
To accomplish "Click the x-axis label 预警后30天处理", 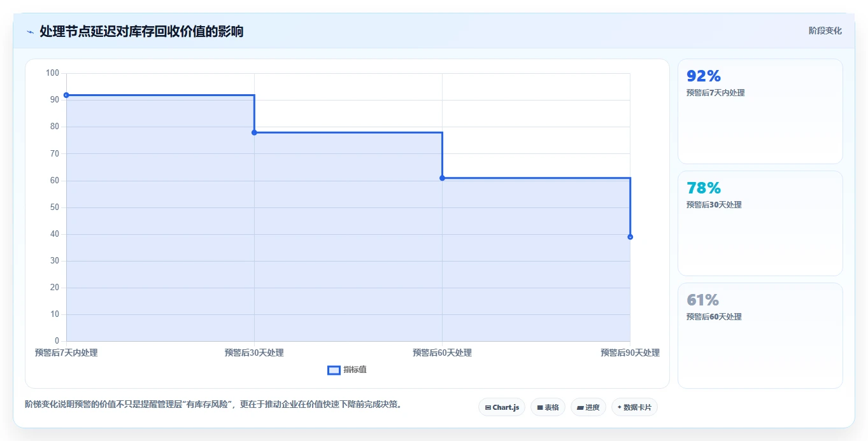I will click(x=254, y=353).
